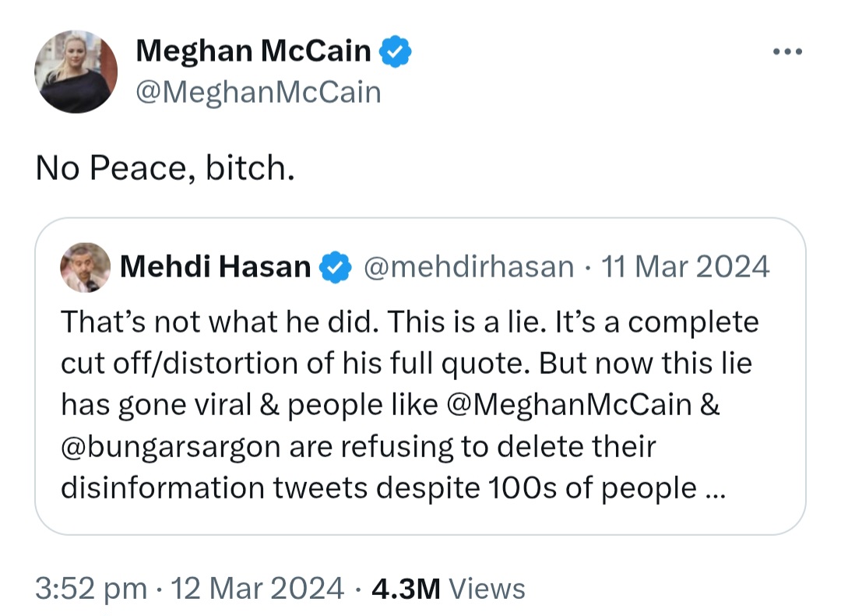841x616 pixels.
Task: Open Mehdi Hasan's name in quoted tweet
Action: click(x=215, y=266)
